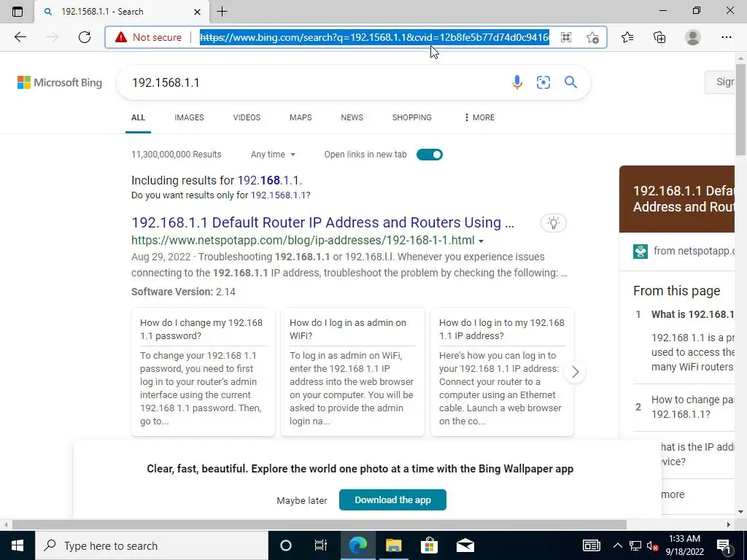The height and width of the screenshot is (560, 747).
Task: Click the muted volume icon in tray
Action: [x=652, y=545]
